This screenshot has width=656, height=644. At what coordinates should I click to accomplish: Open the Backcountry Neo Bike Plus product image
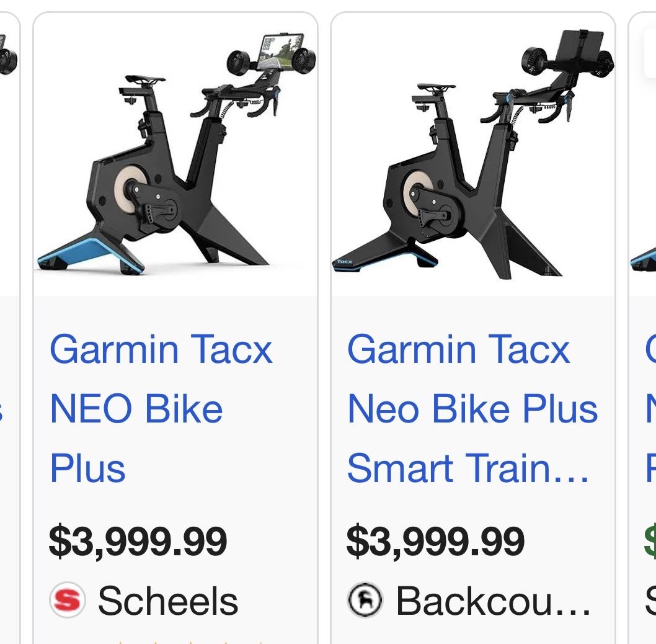[x=473, y=155]
